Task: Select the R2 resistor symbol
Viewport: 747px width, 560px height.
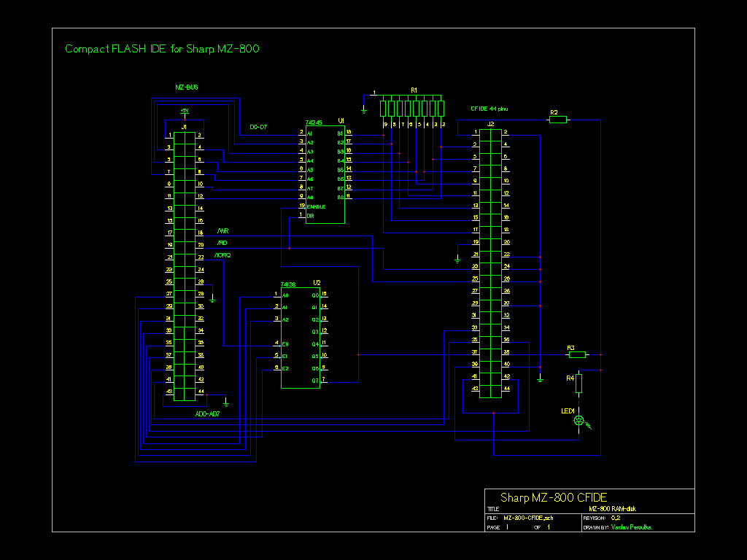Action: pos(558,120)
